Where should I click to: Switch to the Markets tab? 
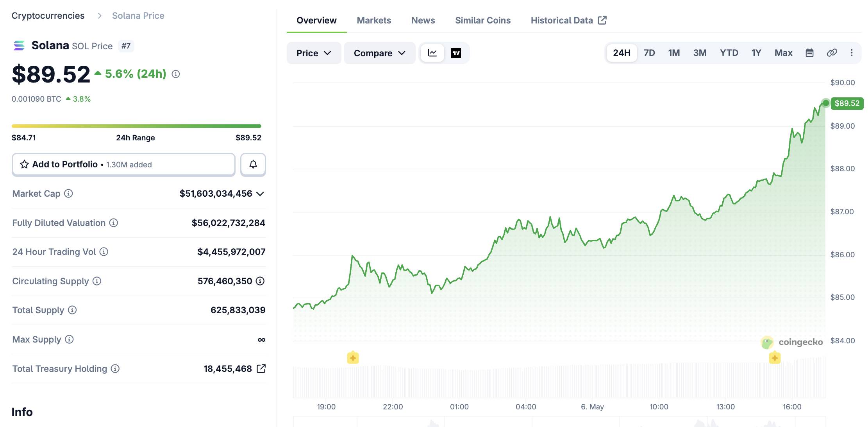[374, 20]
